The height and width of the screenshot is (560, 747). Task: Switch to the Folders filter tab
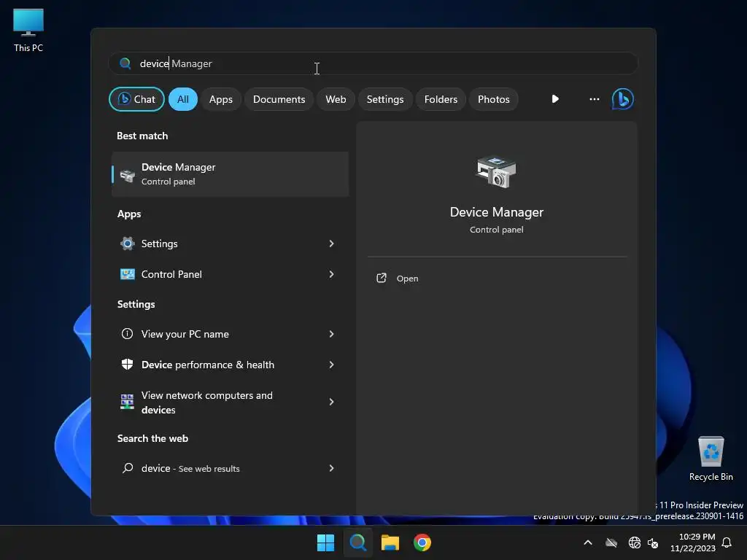[x=441, y=99]
